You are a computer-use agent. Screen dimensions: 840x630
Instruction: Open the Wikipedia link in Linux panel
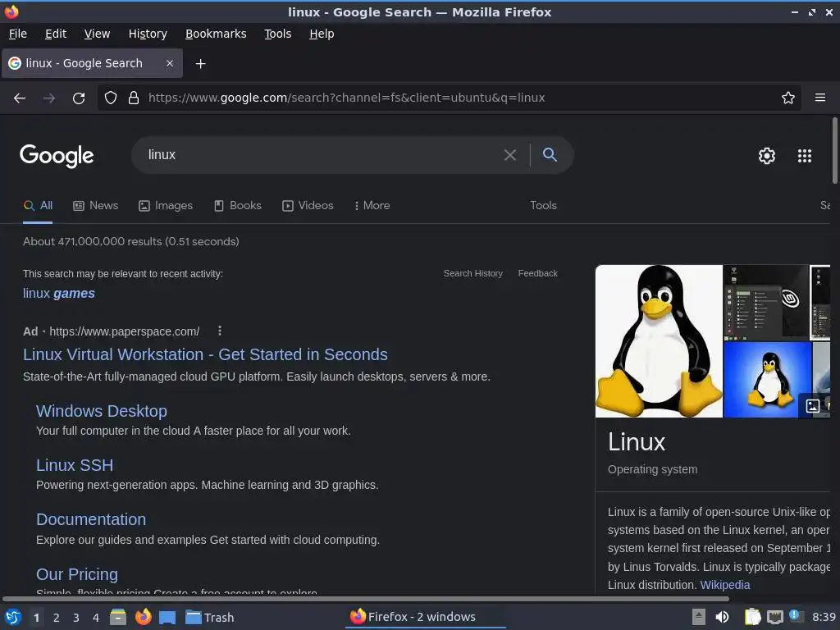[x=725, y=585]
